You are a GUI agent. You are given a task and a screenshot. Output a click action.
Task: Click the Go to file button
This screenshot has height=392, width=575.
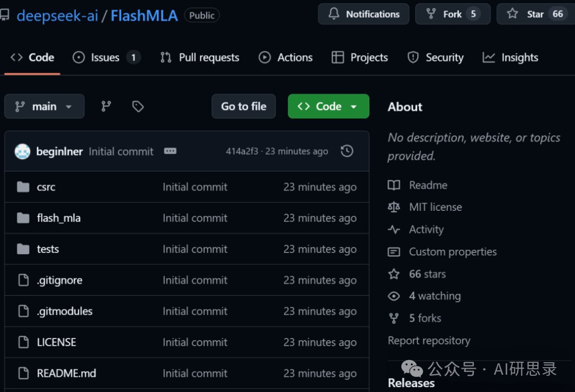[x=243, y=107]
